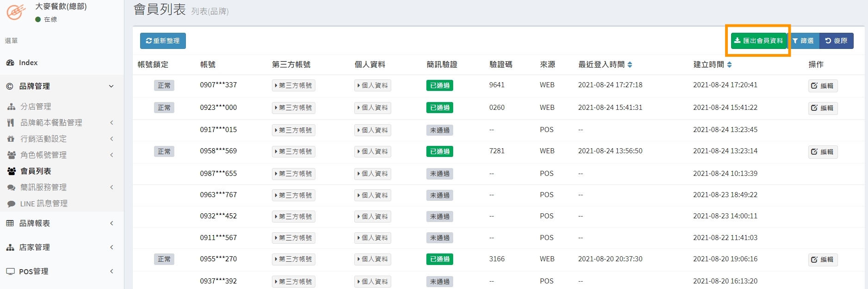Expand 第三方帳號 for 0923***000
The height and width of the screenshot is (289, 868).
[293, 108]
